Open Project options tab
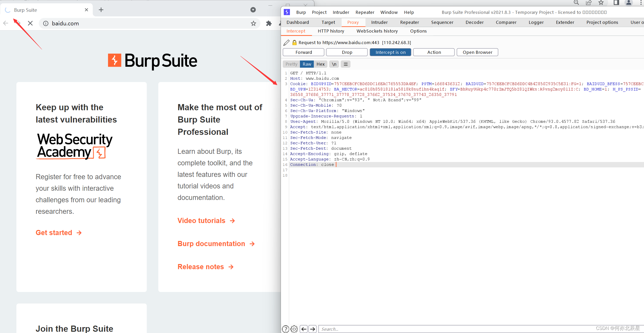The image size is (644, 333). [x=602, y=22]
